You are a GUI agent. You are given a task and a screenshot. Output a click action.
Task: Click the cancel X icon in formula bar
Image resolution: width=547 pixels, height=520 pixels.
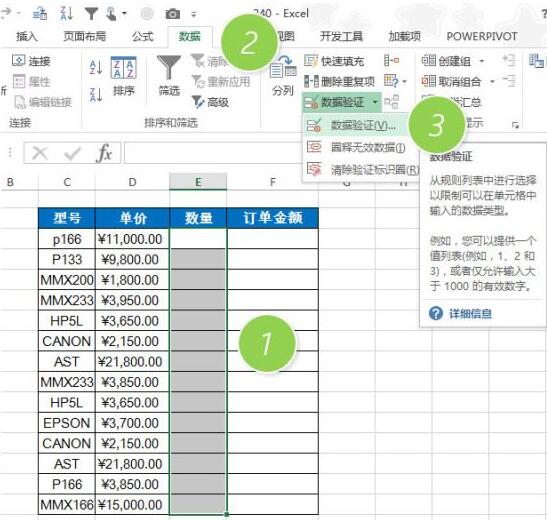point(40,153)
